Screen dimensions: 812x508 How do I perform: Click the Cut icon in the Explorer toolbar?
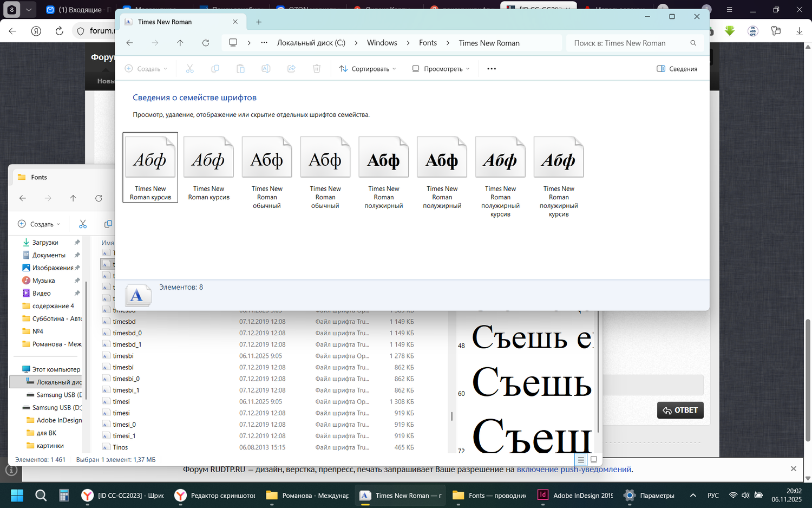pyautogui.click(x=189, y=68)
